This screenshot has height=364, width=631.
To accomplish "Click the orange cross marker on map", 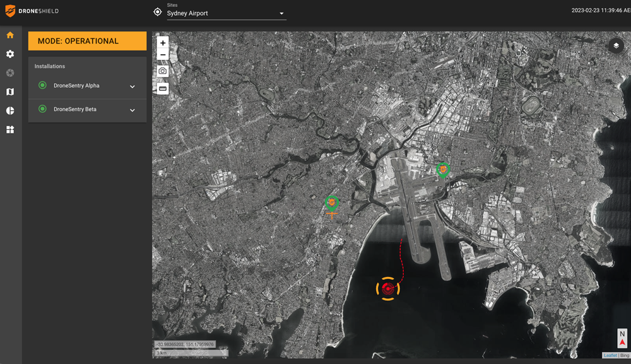I will click(332, 215).
